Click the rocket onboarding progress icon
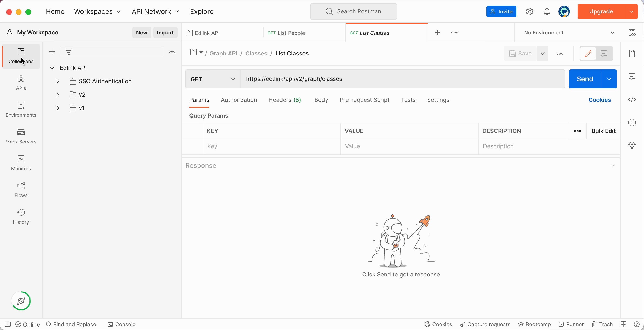Viewport: 644px width, 330px height. 21,301
